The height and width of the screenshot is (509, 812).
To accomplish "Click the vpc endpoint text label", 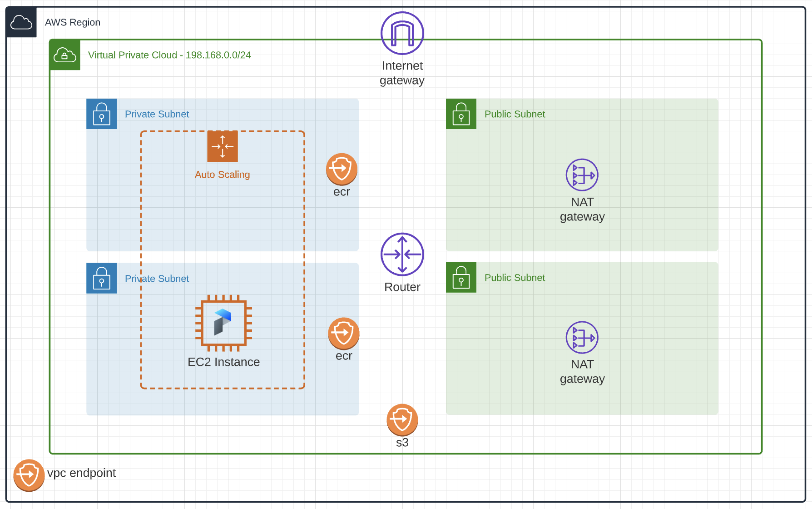I will click(81, 473).
